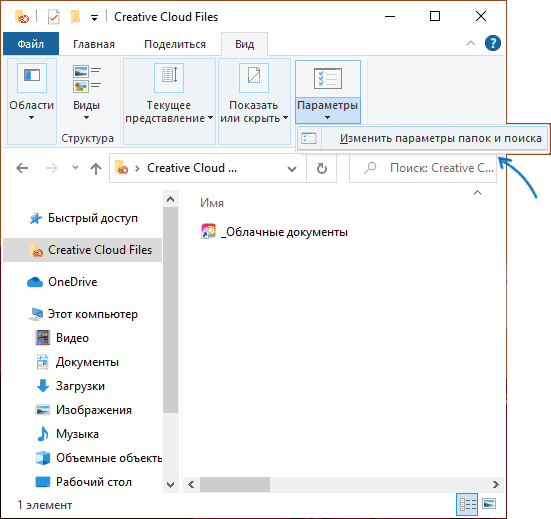Click the Загрузки download arrow icon
The width and height of the screenshot is (551, 519).
click(43, 385)
